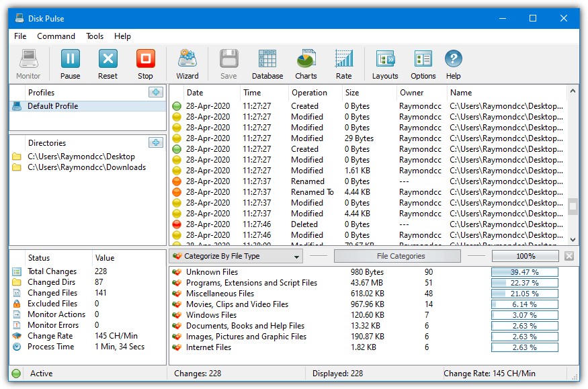Show the change Rate chart icon
The height and width of the screenshot is (389, 588).
[x=344, y=59]
